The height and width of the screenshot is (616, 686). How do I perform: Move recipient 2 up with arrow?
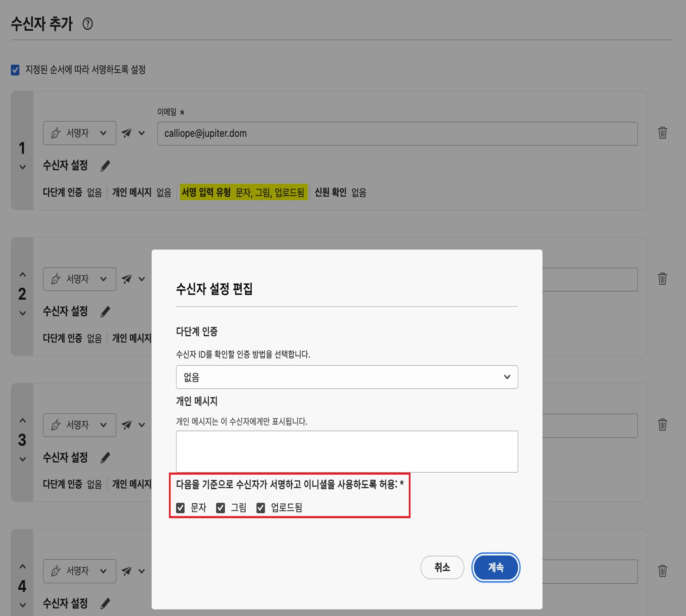(22, 274)
